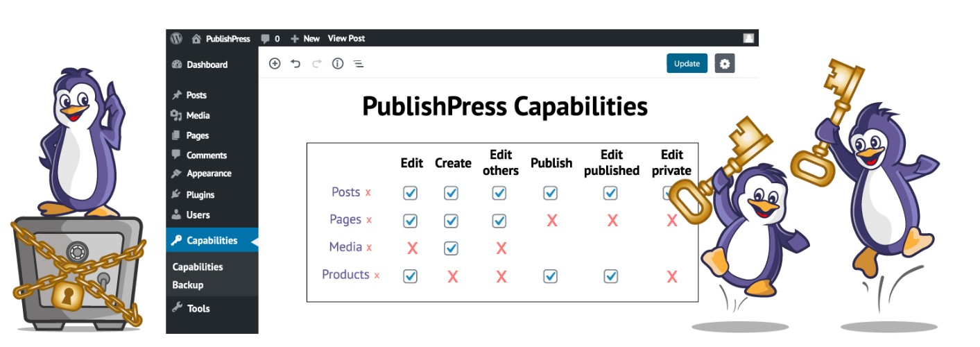The height and width of the screenshot is (347, 980).
Task: Open the Capabilities submenu item
Action: [198, 267]
